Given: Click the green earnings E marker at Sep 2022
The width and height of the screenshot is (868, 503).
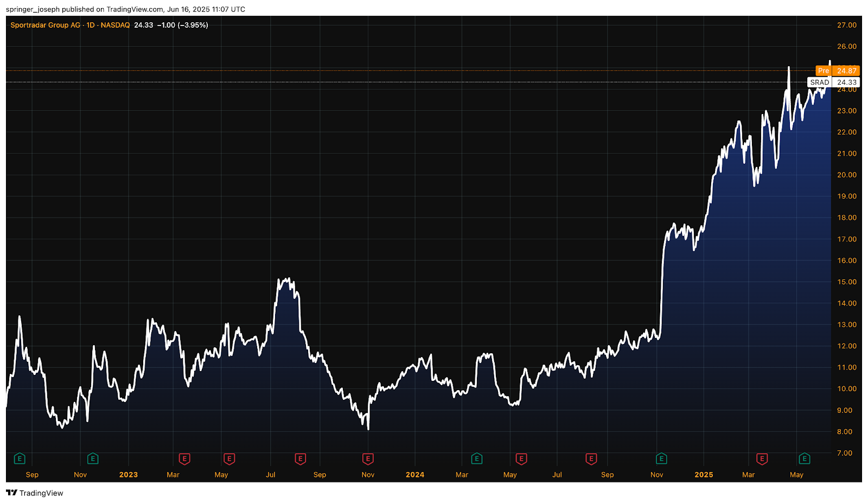Looking at the screenshot, I should (20, 459).
